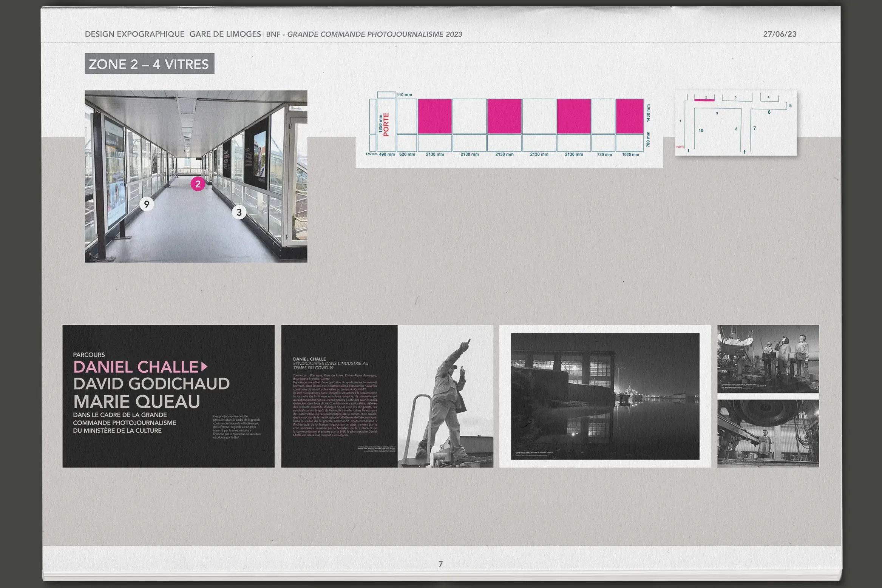
Task: Click the pink circled 2 marker on corridor photo
Action: click(198, 184)
